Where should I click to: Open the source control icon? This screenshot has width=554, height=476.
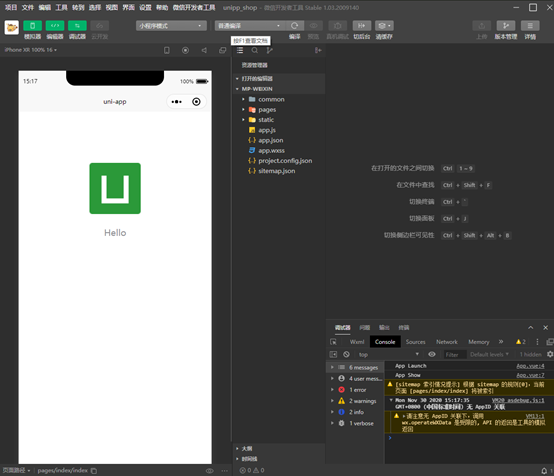pos(270,51)
